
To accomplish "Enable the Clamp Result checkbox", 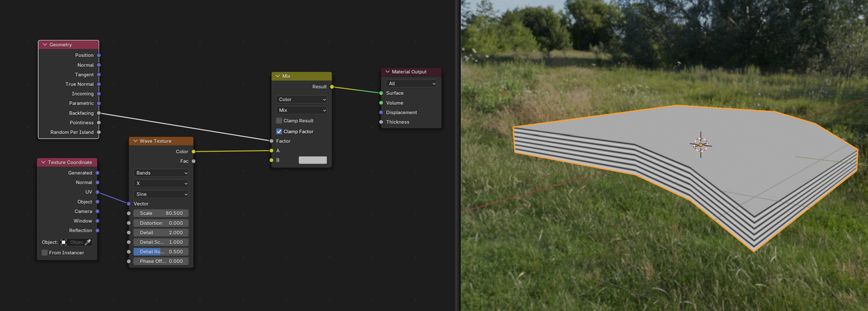I will tap(279, 121).
